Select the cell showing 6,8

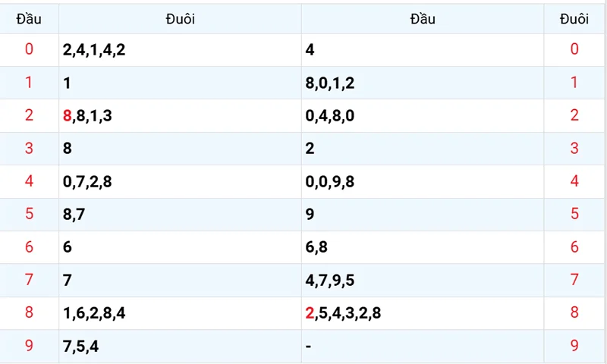423,247
